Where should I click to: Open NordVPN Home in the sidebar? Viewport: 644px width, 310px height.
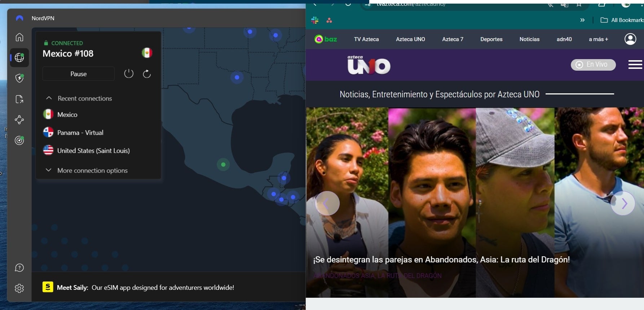pyautogui.click(x=19, y=37)
